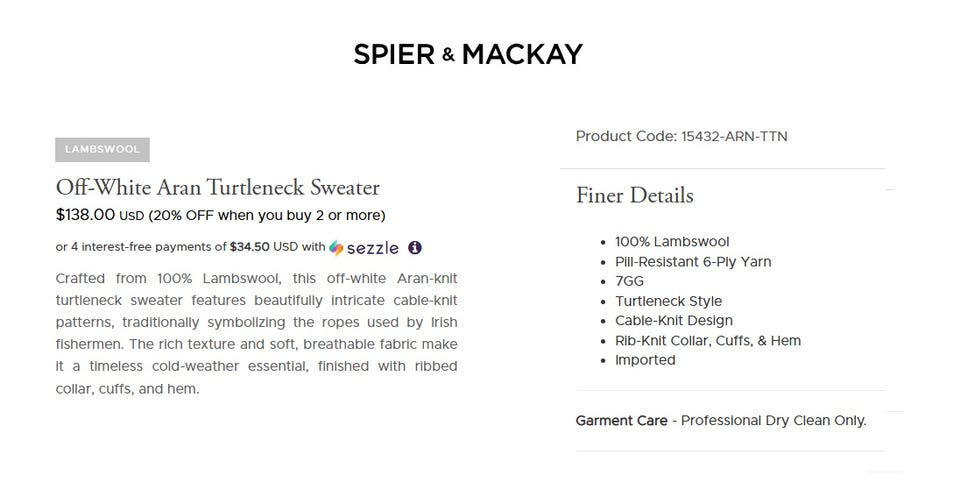The height and width of the screenshot is (504, 960).
Task: Select the 100% Lambswool bullet
Action: point(672,241)
